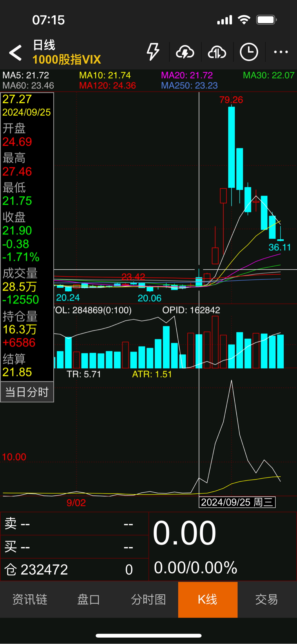The width and height of the screenshot is (297, 644).
Task: Tap the 2024/09/25 周三 date marker
Action: coord(237,502)
